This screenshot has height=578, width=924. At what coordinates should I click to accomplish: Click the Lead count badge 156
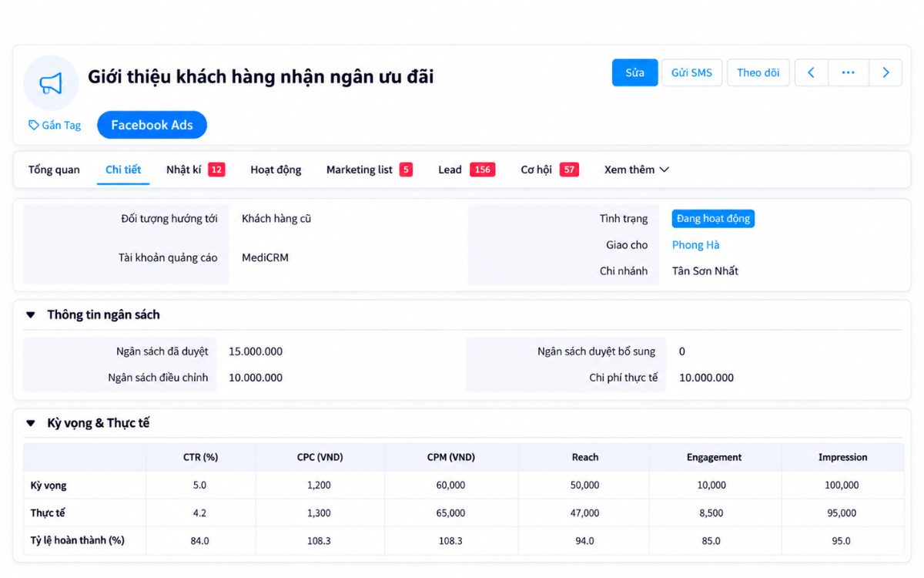pos(482,170)
